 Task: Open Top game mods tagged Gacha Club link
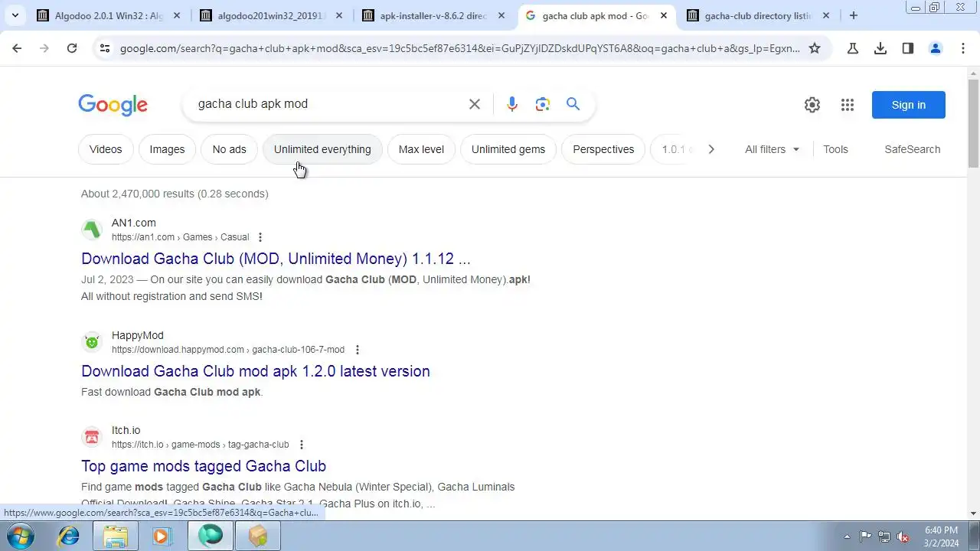click(x=204, y=466)
